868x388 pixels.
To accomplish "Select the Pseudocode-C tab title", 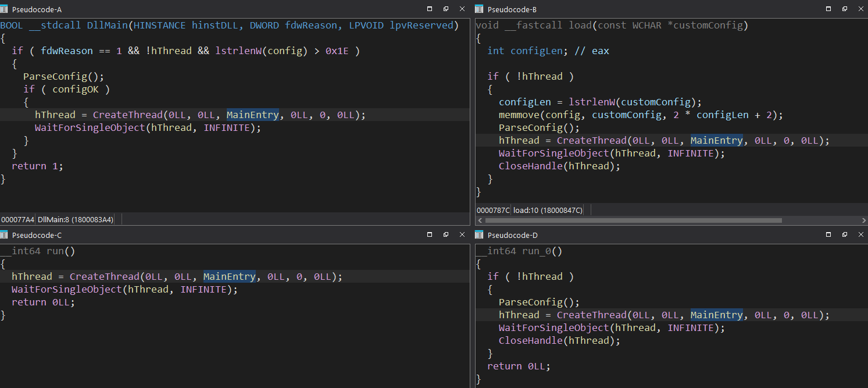I will pyautogui.click(x=37, y=235).
